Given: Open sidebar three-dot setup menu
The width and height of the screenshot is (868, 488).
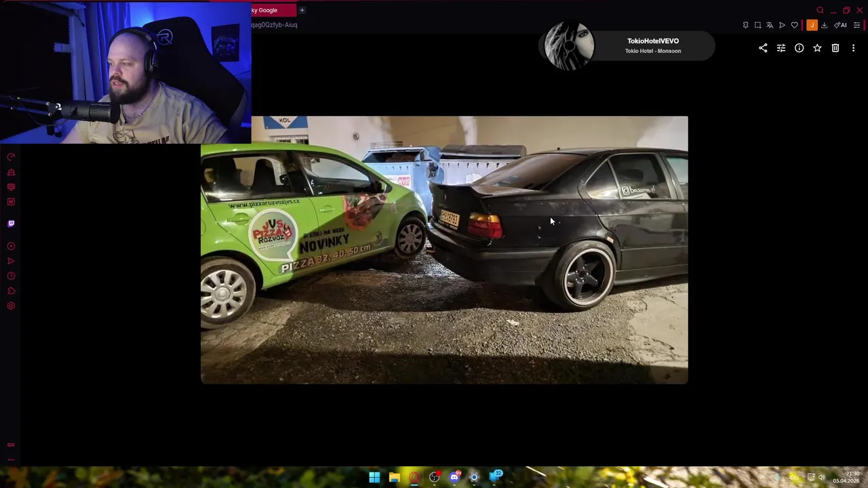Looking at the screenshot, I should point(11,459).
